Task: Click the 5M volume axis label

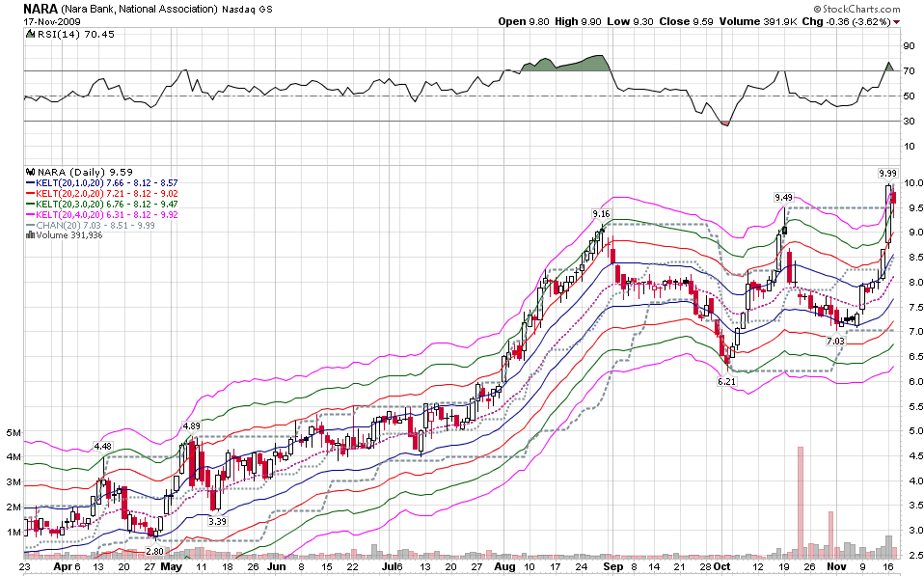Action: pyautogui.click(x=14, y=432)
